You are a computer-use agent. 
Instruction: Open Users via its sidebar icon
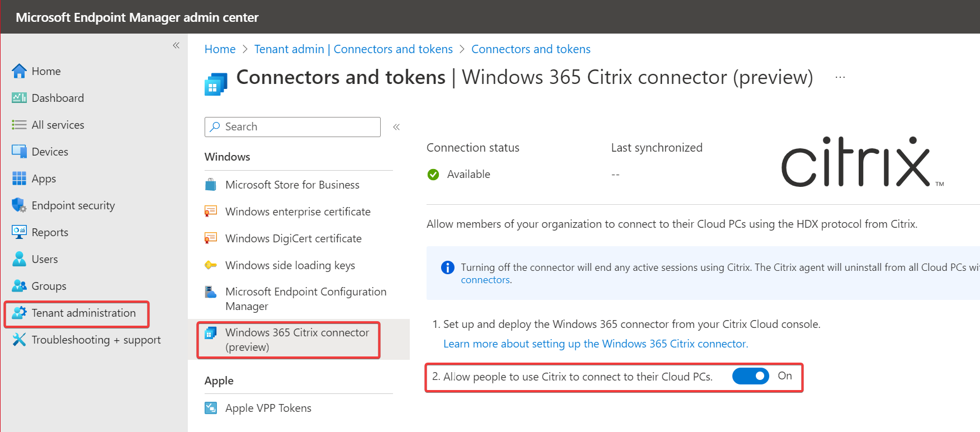[x=18, y=259]
